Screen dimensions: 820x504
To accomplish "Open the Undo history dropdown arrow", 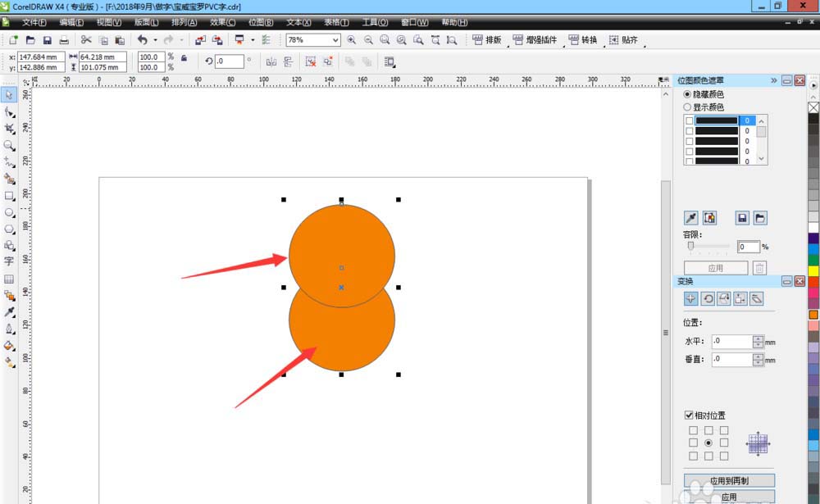I will [155, 39].
